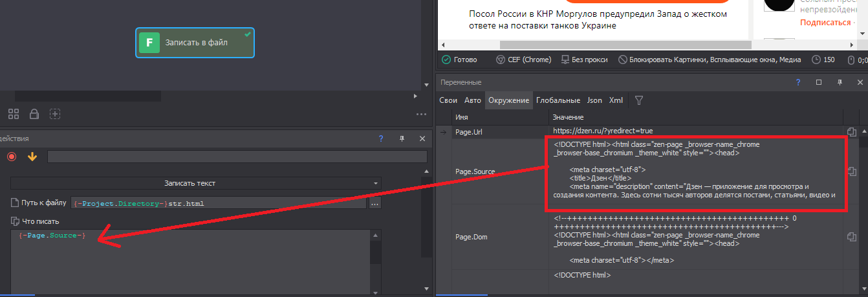Switch to the 'Глобальные' variables tab

click(558, 100)
